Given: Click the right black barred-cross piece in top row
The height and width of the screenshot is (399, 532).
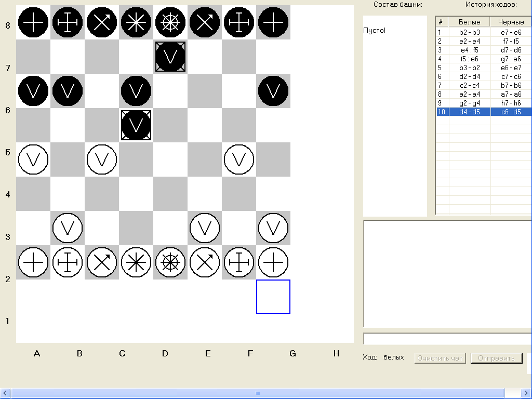Looking at the screenshot, I should 239,22.
